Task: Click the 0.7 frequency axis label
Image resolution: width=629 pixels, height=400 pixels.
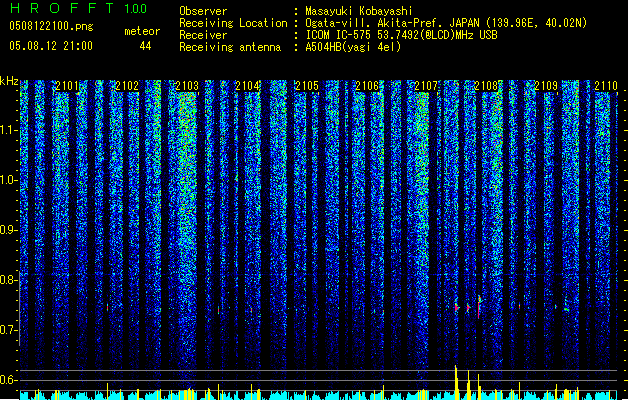Action: pyautogui.click(x=9, y=330)
